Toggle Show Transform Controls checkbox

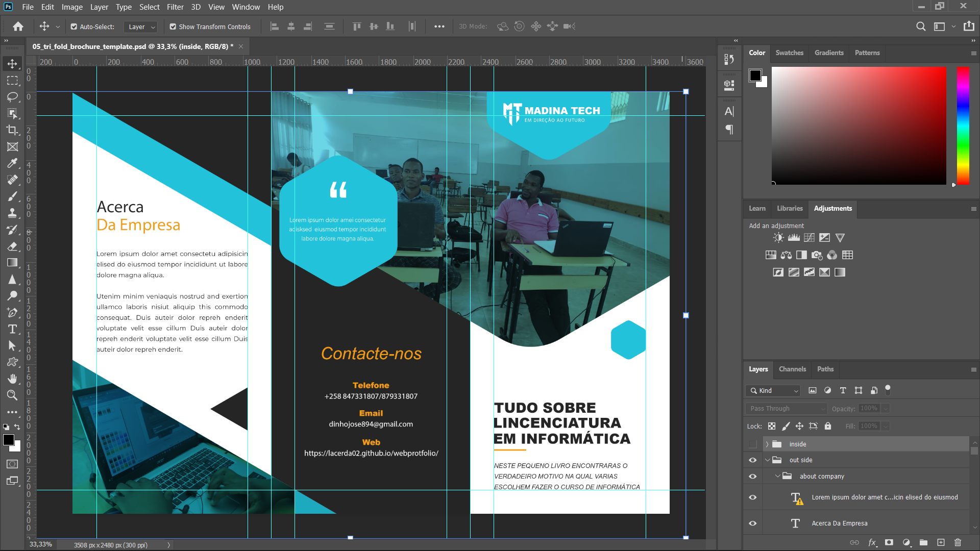(173, 27)
